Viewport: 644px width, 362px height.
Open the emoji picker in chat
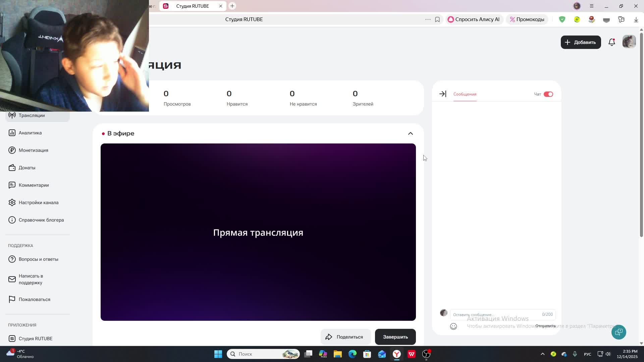[453, 326]
